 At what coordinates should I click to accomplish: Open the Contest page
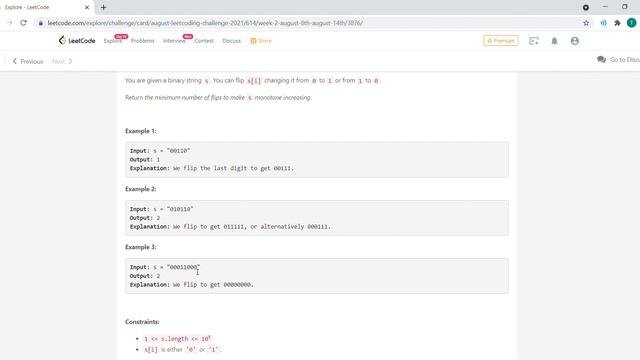[x=204, y=41]
